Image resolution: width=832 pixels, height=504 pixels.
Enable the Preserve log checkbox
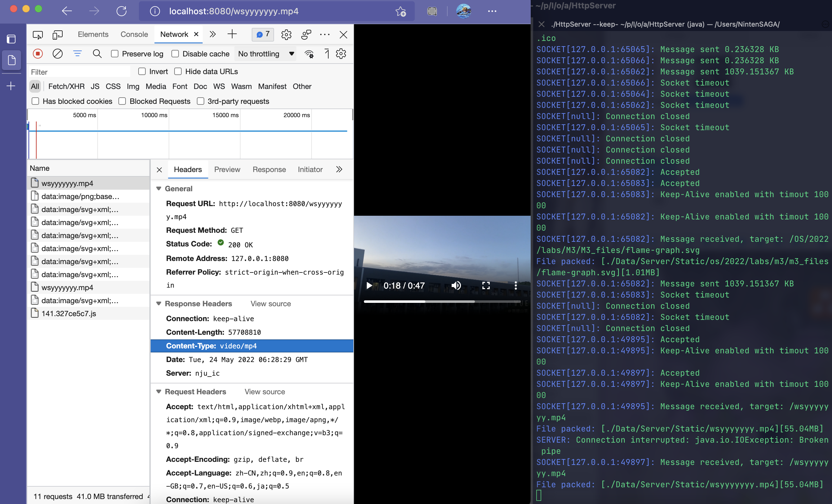coord(115,54)
